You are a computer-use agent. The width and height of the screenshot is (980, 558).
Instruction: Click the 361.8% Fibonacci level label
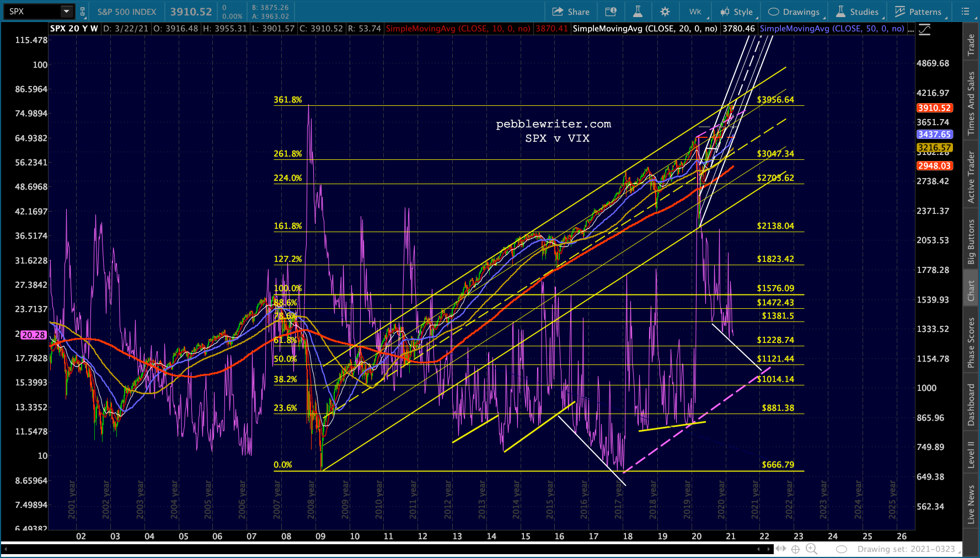point(288,100)
